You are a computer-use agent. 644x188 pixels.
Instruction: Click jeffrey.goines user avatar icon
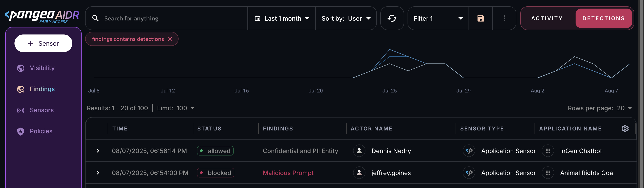click(359, 173)
